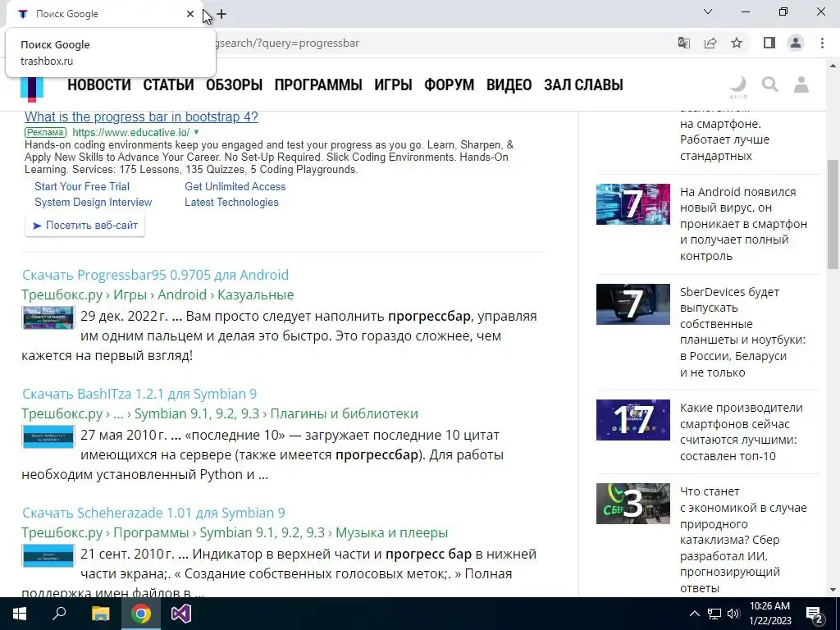This screenshot has height=630, width=840.
Task: Open Chrome three-dot menu
Action: 822,43
